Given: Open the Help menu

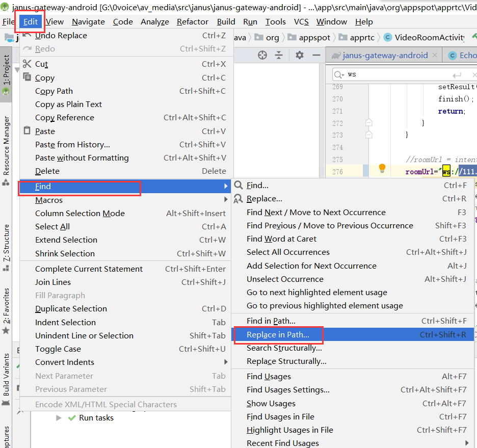Looking at the screenshot, I should (364, 21).
